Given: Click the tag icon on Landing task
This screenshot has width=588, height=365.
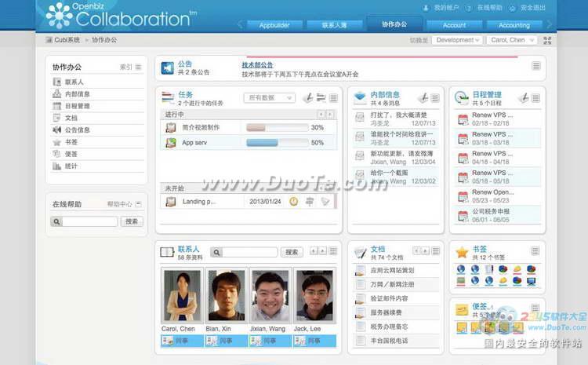Looking at the screenshot, I should click(x=325, y=202).
